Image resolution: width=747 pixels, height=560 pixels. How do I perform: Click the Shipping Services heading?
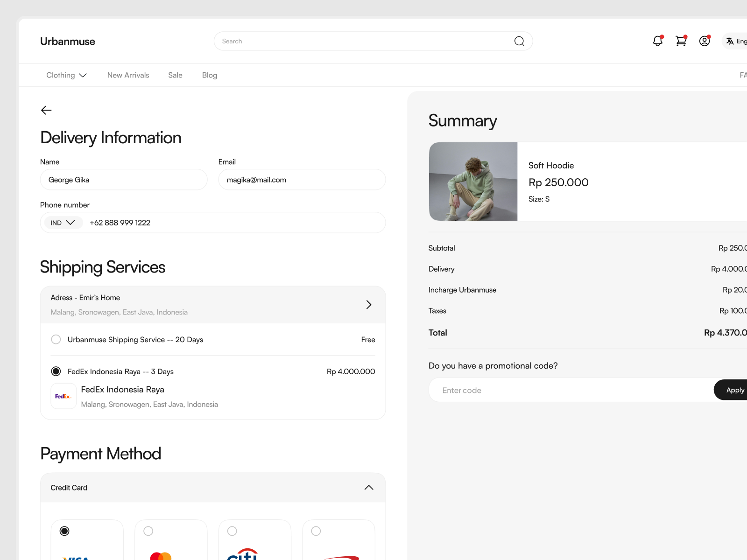click(x=103, y=267)
